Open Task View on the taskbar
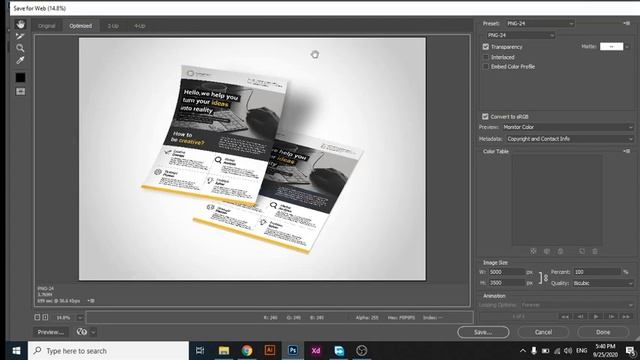The image size is (640, 360). click(x=200, y=351)
